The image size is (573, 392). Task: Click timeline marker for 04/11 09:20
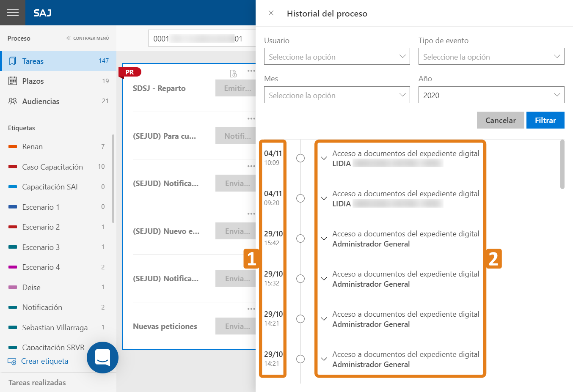tap(300, 198)
